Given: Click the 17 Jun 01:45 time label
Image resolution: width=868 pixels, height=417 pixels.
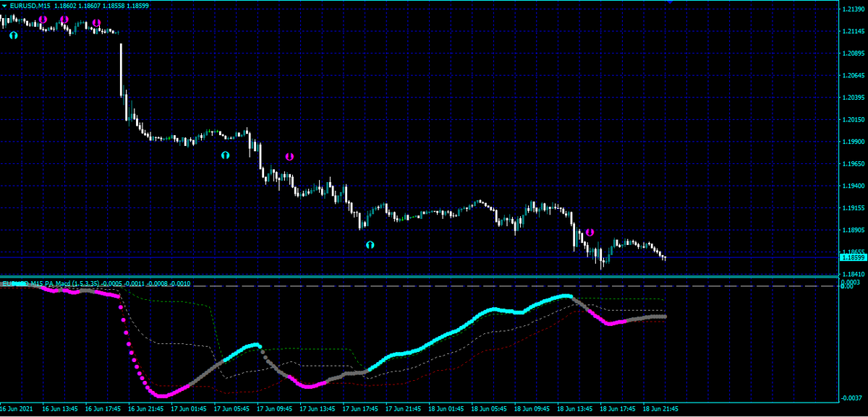Looking at the screenshot, I should (190, 408).
